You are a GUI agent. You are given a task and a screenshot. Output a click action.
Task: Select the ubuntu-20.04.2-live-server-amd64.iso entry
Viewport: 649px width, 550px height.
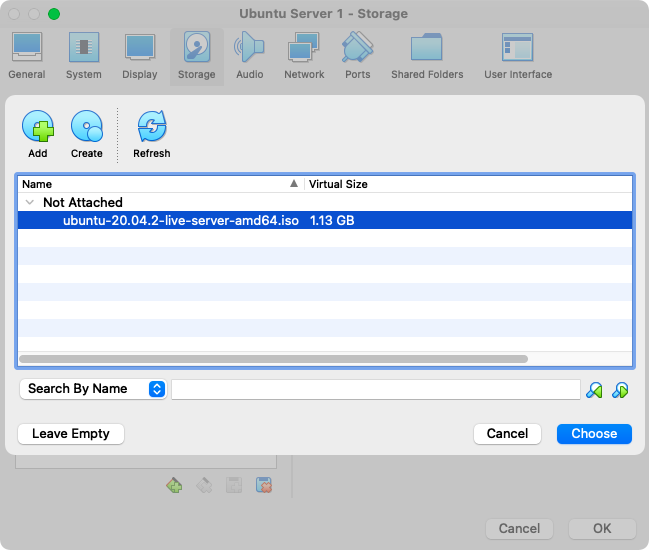tap(180, 220)
